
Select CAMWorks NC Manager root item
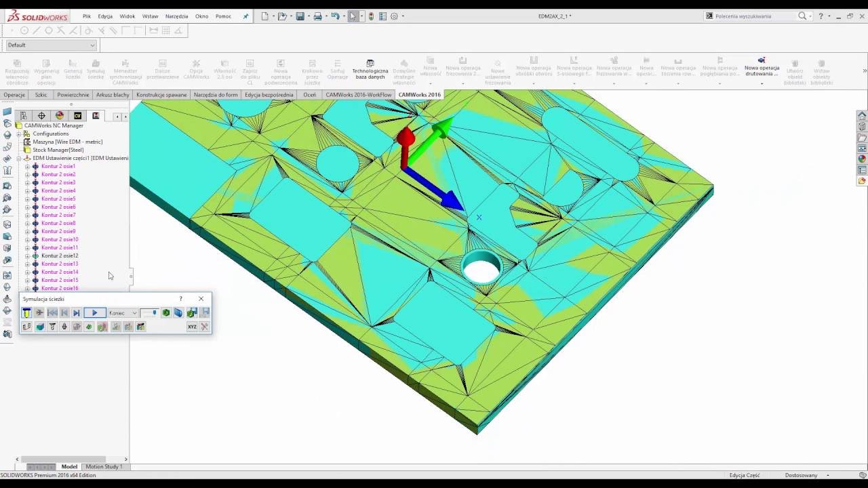pos(54,125)
